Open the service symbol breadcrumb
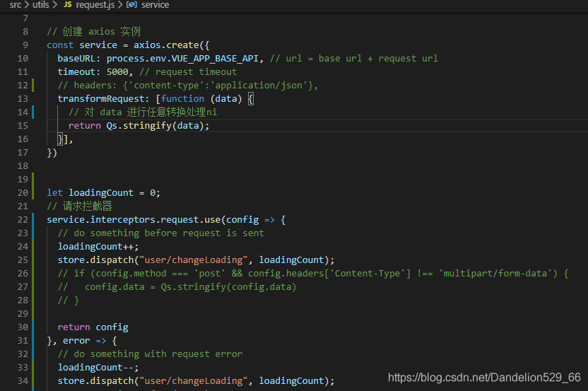The image size is (588, 391). pos(155,5)
